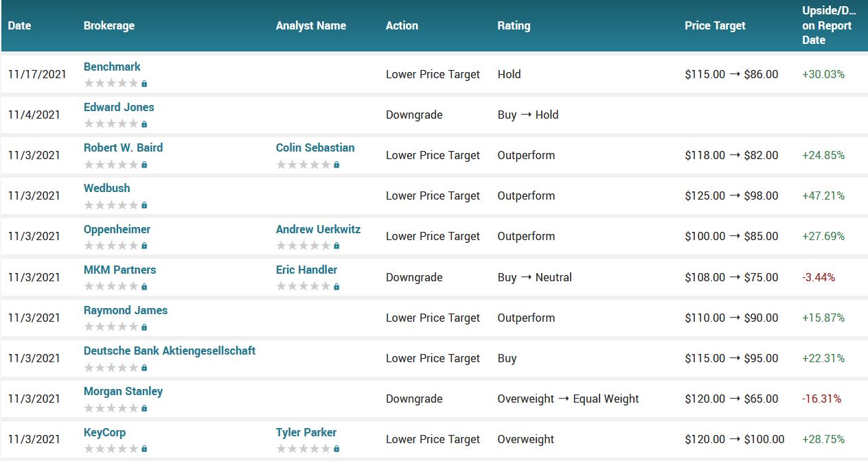Screen dimensions: 868x461
Task: Sort by the Rating column header
Action: point(514,25)
